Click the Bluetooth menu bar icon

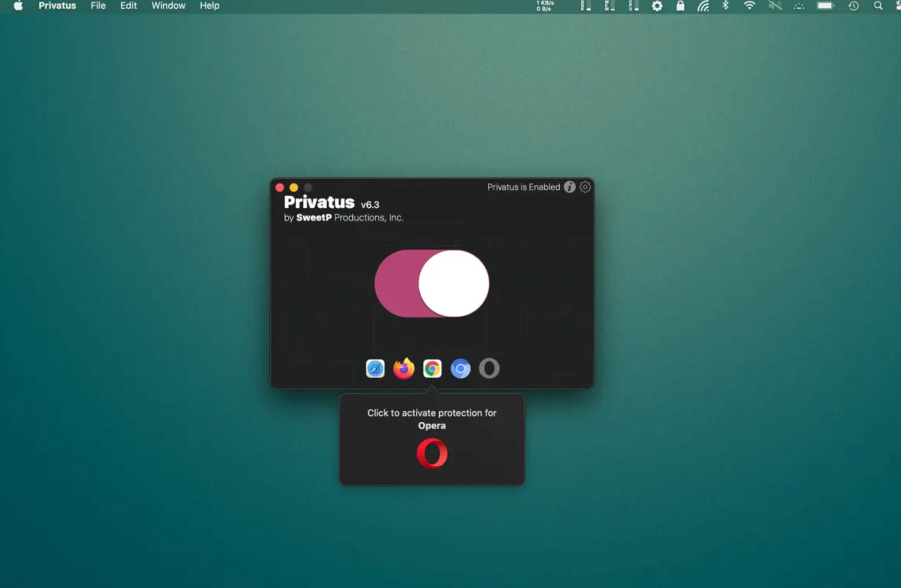[725, 6]
